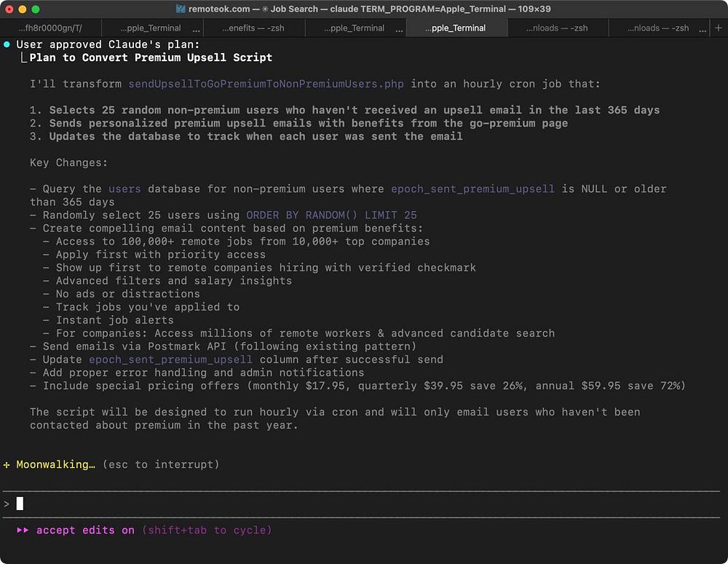Click the double-arrow icon before accept edits
This screenshot has height=564, width=728.
pyautogui.click(x=23, y=531)
